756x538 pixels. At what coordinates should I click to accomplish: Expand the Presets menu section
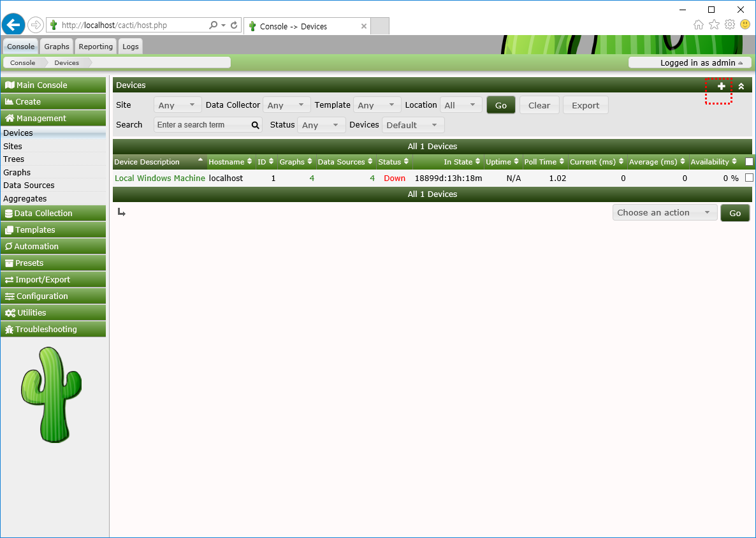(x=53, y=263)
